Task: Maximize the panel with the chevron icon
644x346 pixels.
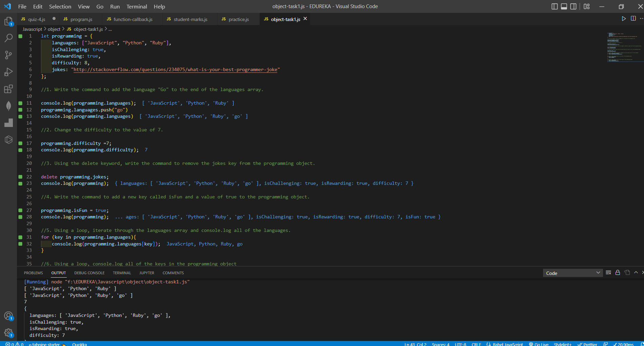Action: [x=636, y=273]
